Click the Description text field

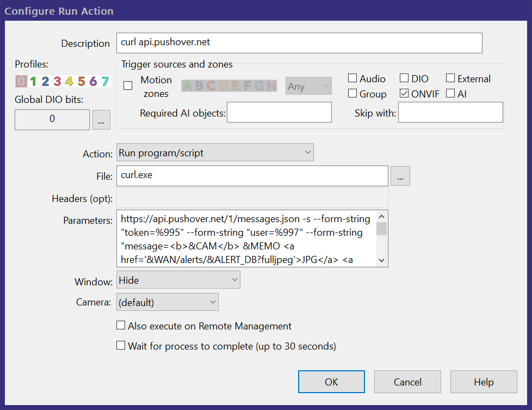[x=299, y=43]
